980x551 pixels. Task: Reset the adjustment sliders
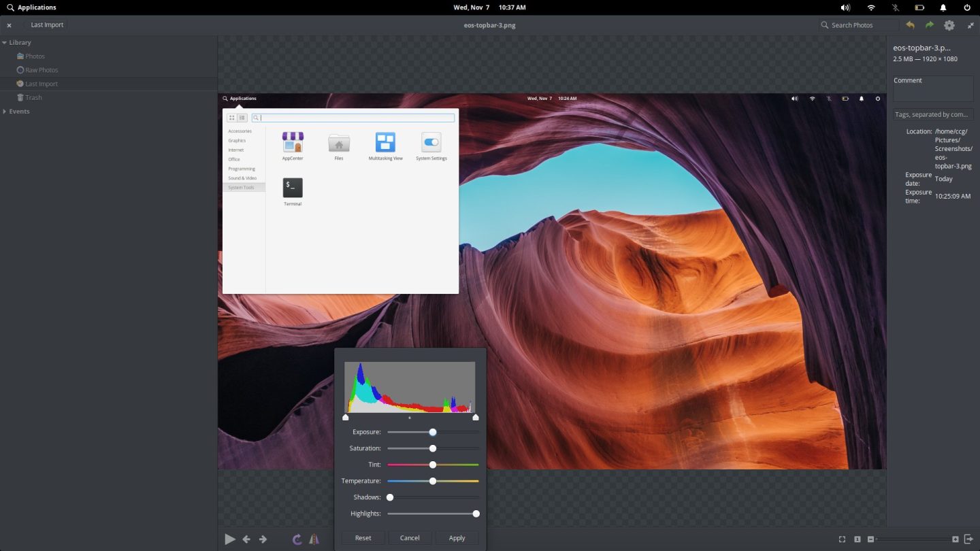[x=363, y=537]
